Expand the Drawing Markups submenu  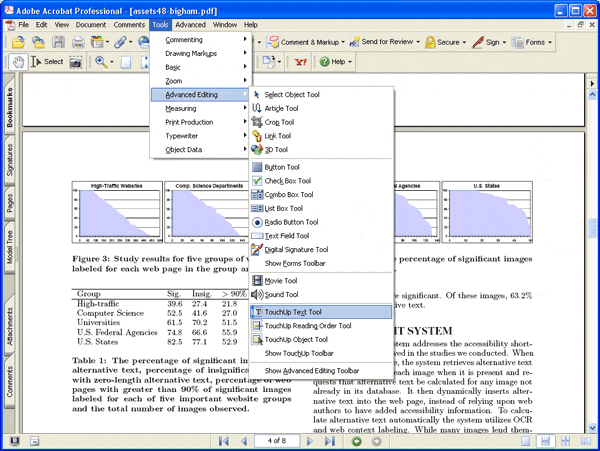201,54
